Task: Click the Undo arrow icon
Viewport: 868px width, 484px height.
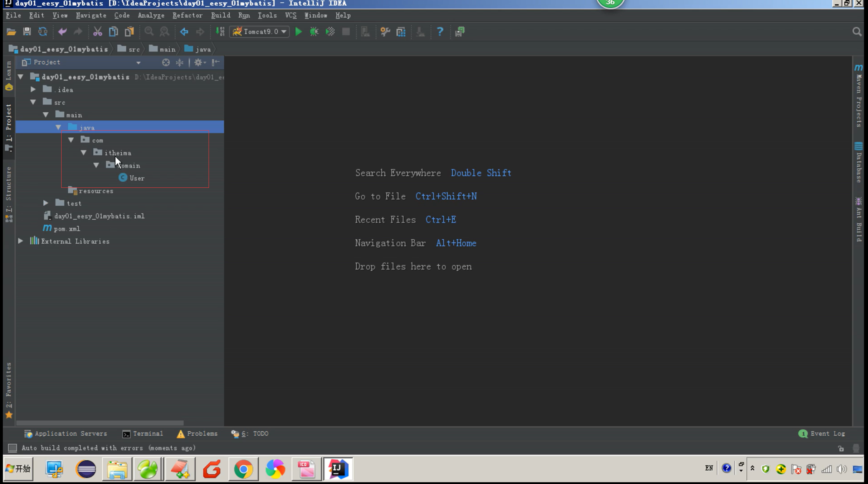Action: pos(62,31)
